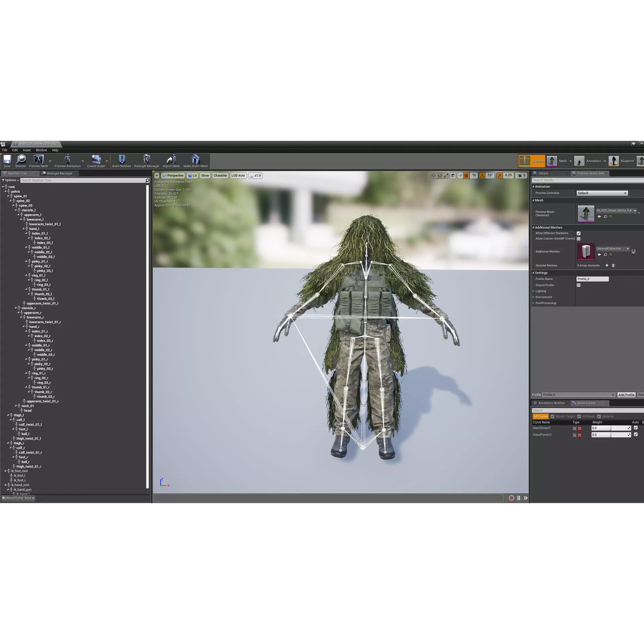Select the scale gizmo in viewport
Image resolution: width=644 pixels, height=644 pixels.
(446, 175)
